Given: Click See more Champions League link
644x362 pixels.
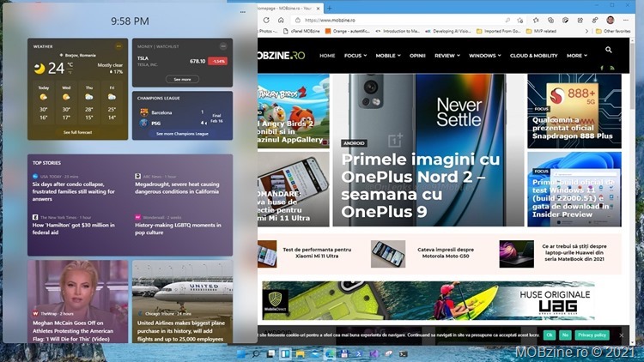Looking at the screenshot, I should pyautogui.click(x=182, y=134).
